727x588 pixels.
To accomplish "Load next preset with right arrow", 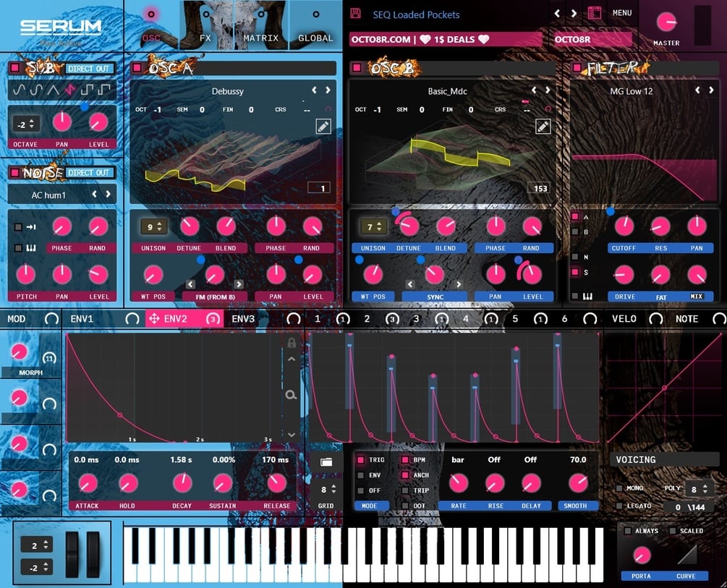I will (x=574, y=14).
